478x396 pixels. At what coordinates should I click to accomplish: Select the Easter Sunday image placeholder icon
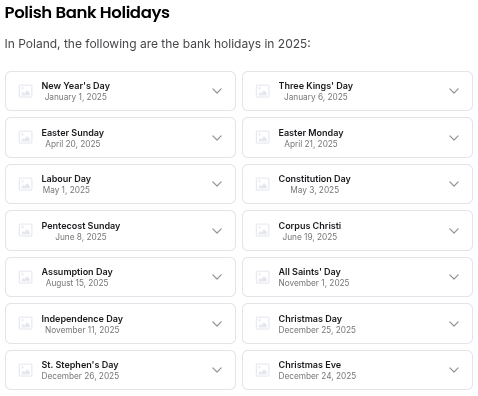tap(26, 137)
